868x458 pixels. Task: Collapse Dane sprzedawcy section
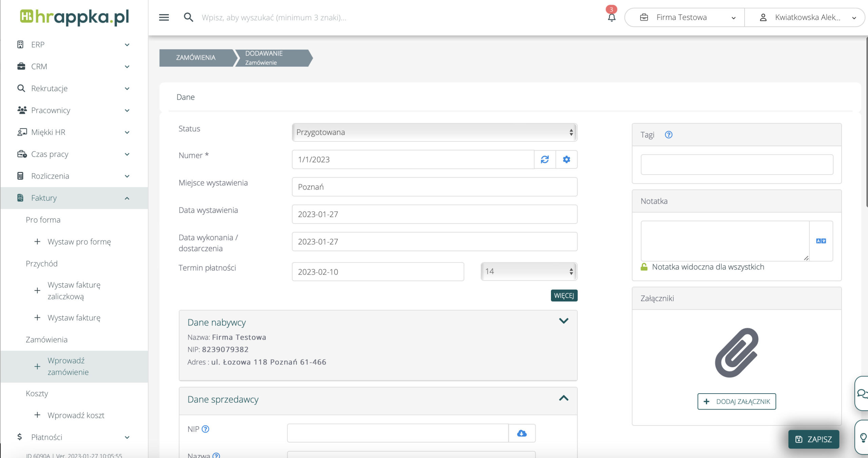click(x=563, y=398)
